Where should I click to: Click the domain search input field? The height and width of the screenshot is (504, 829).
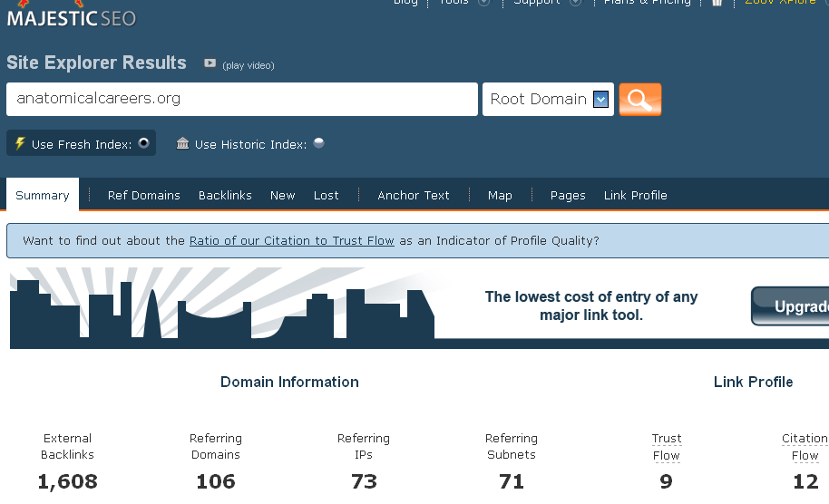click(x=242, y=99)
